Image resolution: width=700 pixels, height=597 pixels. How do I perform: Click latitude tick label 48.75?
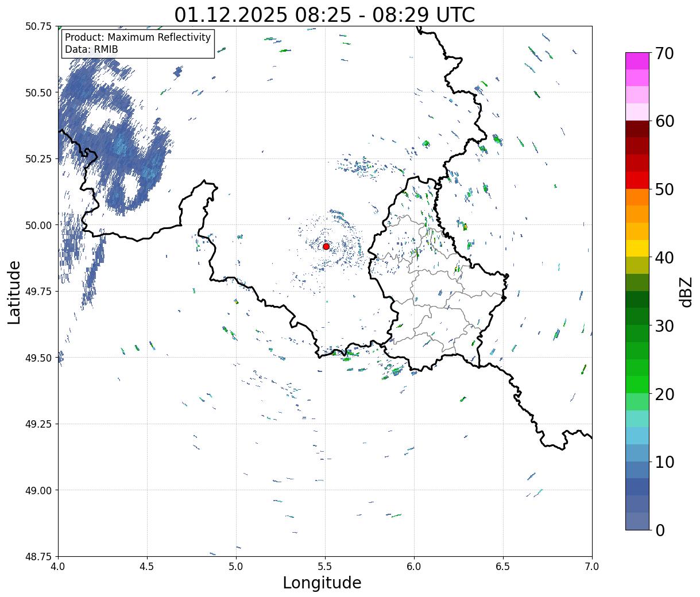point(38,556)
